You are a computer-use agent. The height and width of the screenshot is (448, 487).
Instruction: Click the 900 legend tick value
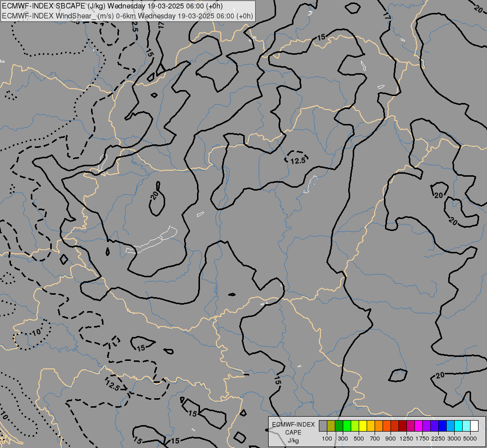pyautogui.click(x=390, y=439)
